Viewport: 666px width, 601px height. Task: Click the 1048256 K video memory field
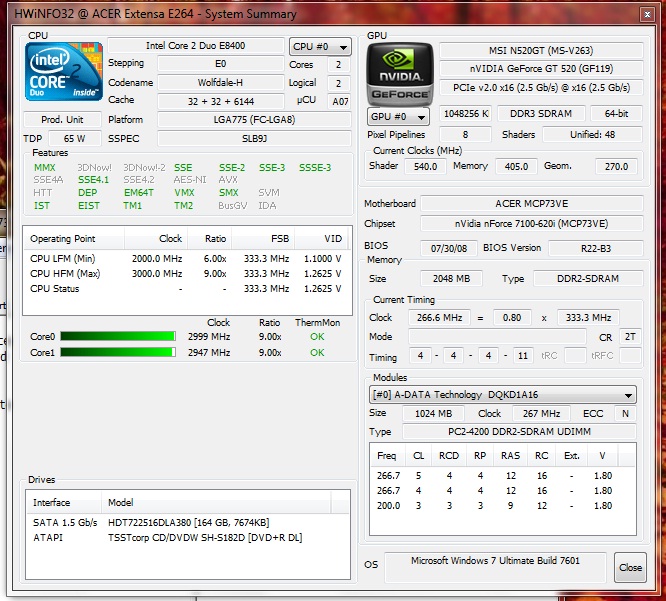tap(466, 113)
